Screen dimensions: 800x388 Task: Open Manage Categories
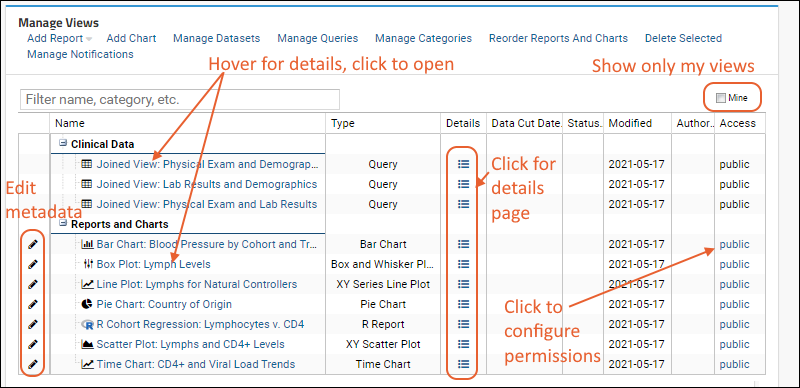423,38
